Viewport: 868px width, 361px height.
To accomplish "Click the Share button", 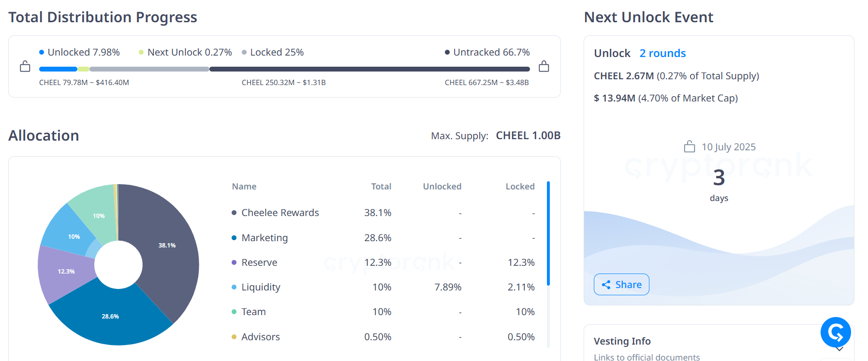I will (x=621, y=285).
